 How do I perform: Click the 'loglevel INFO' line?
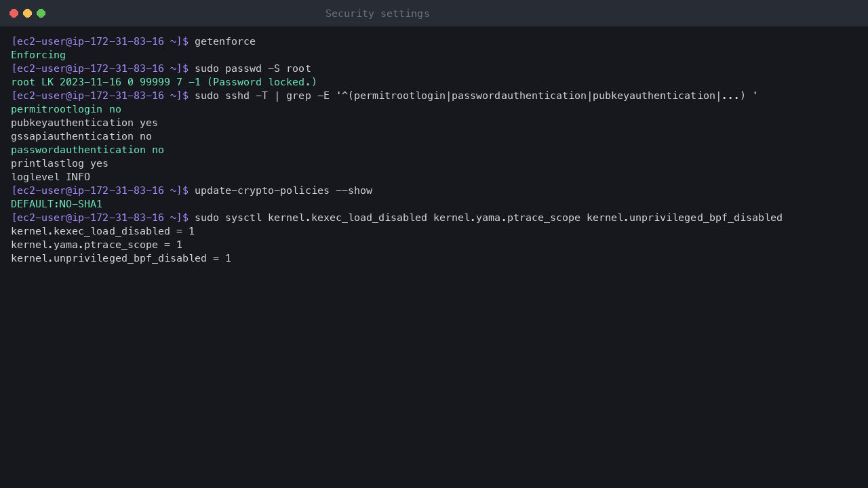point(50,177)
